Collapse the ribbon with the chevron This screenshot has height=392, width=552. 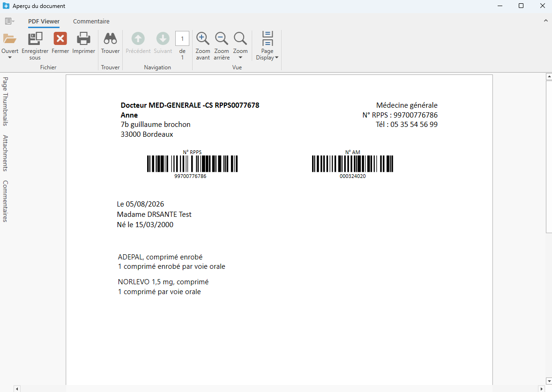pos(545,21)
